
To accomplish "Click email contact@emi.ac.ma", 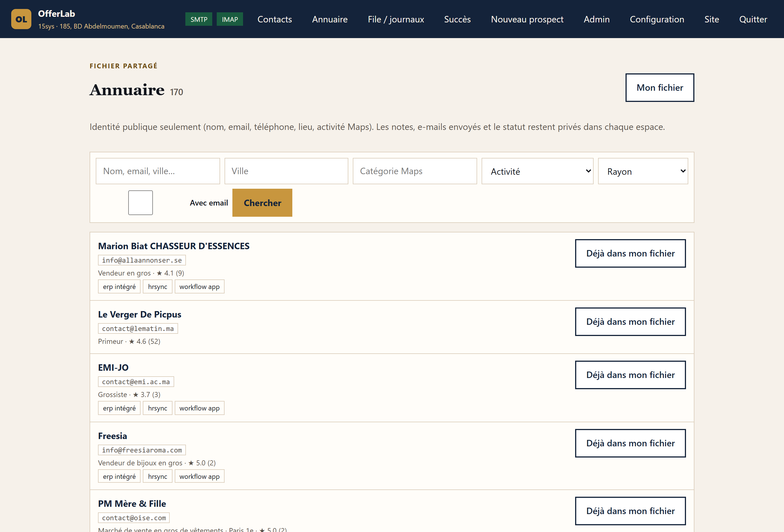I will click(x=136, y=382).
